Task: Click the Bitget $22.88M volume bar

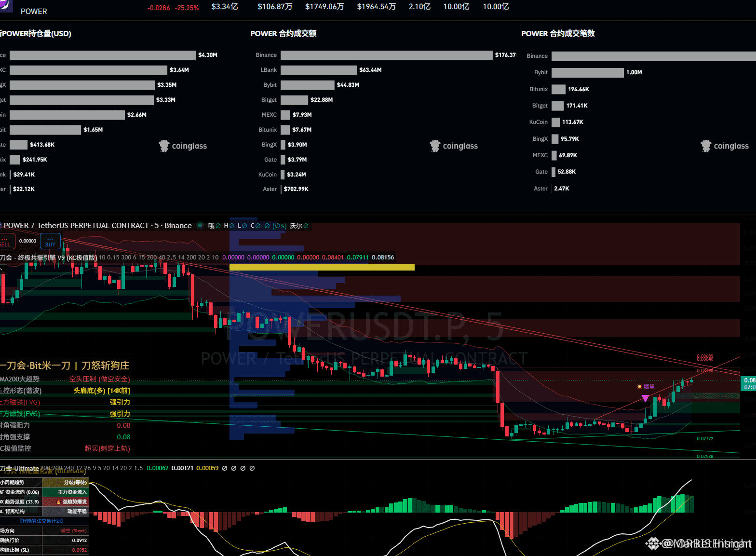Action: click(294, 100)
